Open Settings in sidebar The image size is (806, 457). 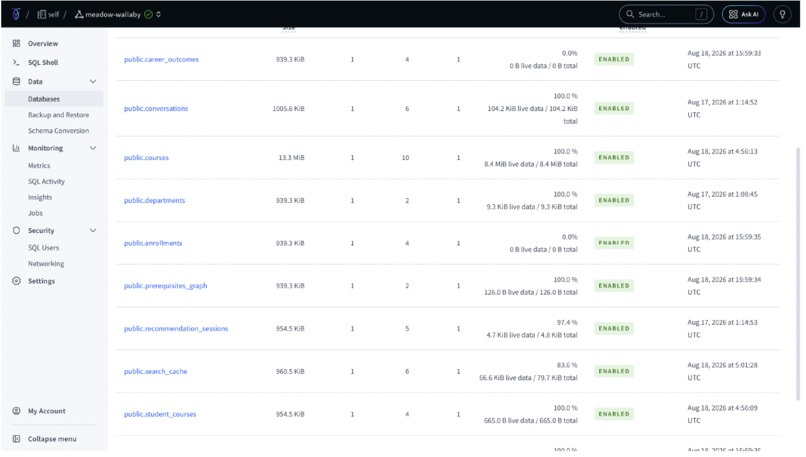42,281
